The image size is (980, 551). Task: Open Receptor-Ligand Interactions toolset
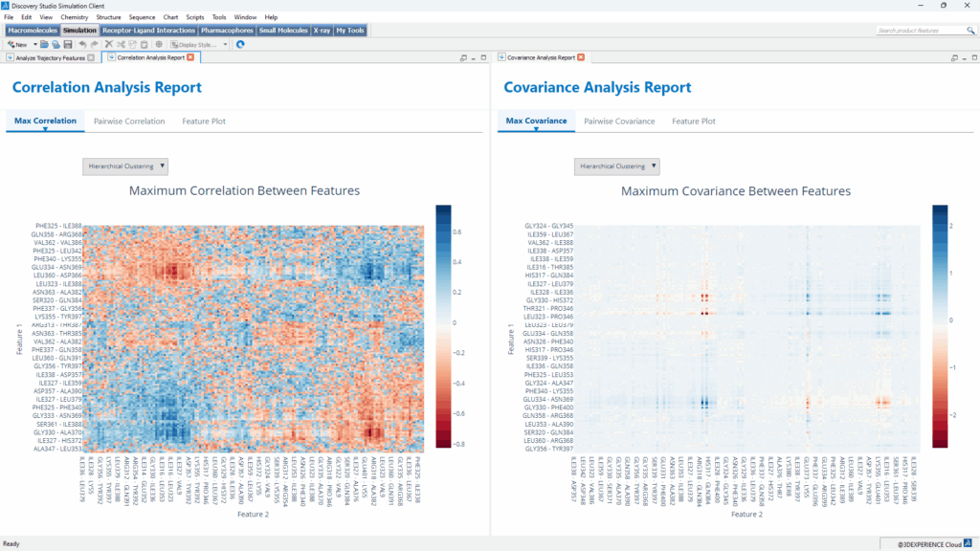click(148, 30)
